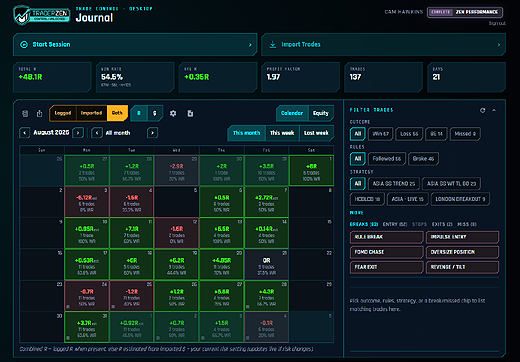Reset filters with the refresh icon

point(482,110)
